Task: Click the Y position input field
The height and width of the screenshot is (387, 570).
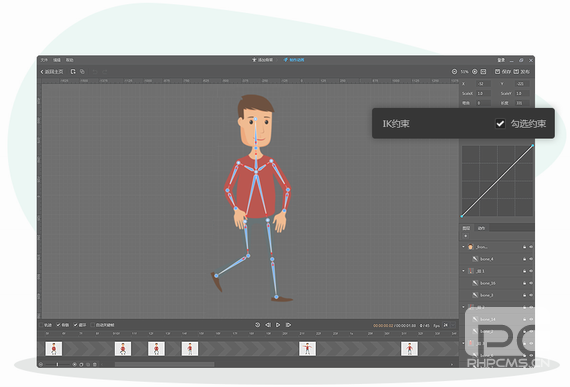Action: (522, 84)
